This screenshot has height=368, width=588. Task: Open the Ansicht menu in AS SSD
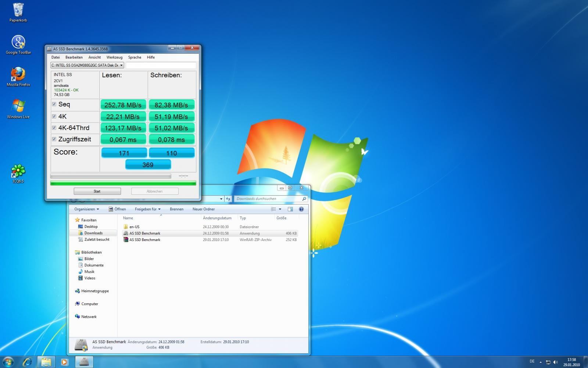[x=94, y=57]
